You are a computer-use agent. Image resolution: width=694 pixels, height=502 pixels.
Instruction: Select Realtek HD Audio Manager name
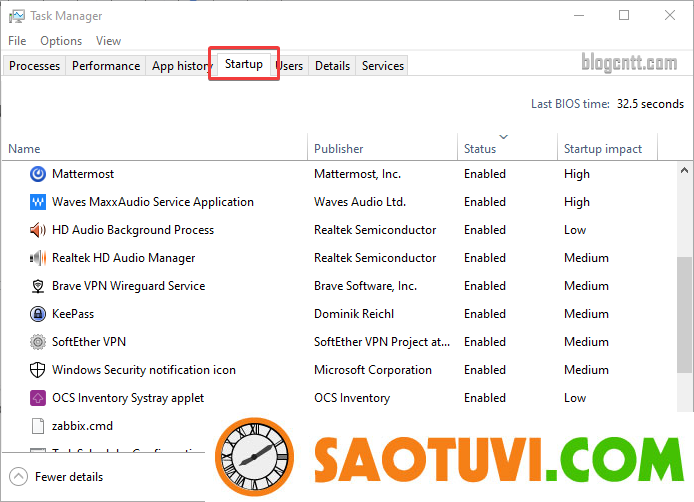(123, 258)
